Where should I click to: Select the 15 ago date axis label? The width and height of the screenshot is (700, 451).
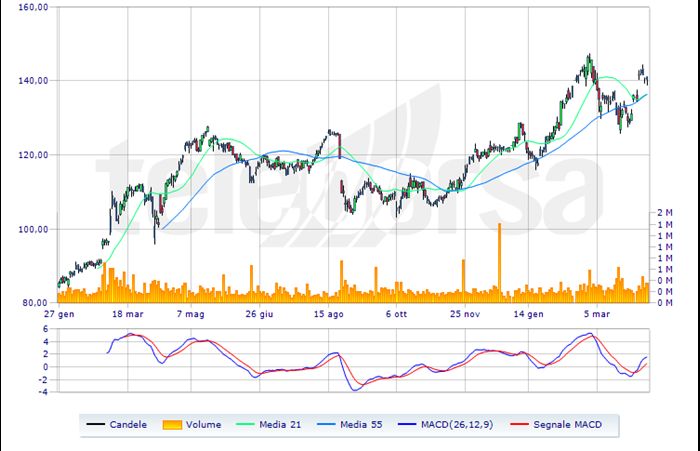coord(329,313)
